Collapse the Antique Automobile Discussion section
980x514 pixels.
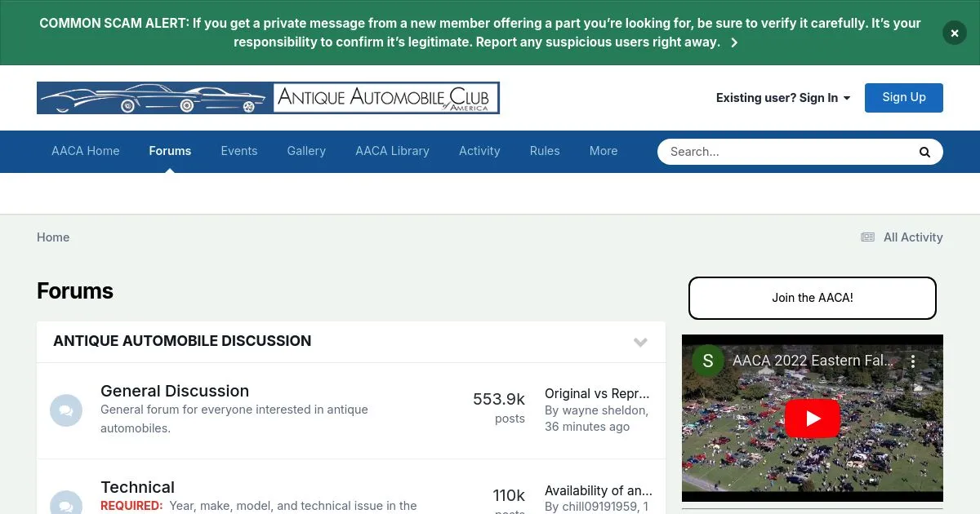click(640, 342)
